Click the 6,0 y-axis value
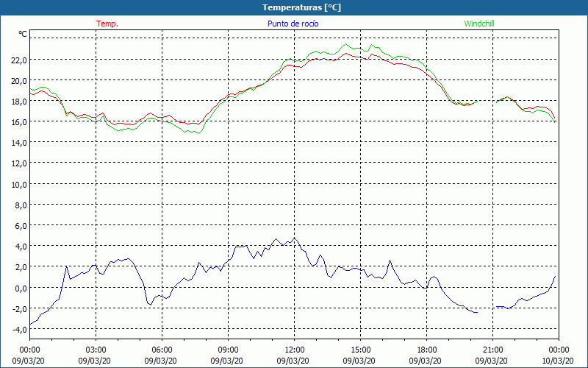The width and height of the screenshot is (588, 368). tap(21, 226)
